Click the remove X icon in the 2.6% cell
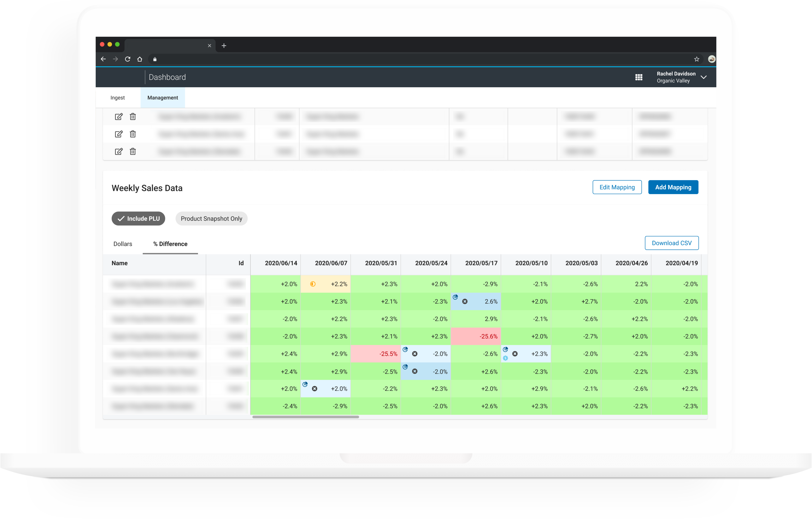 465,302
